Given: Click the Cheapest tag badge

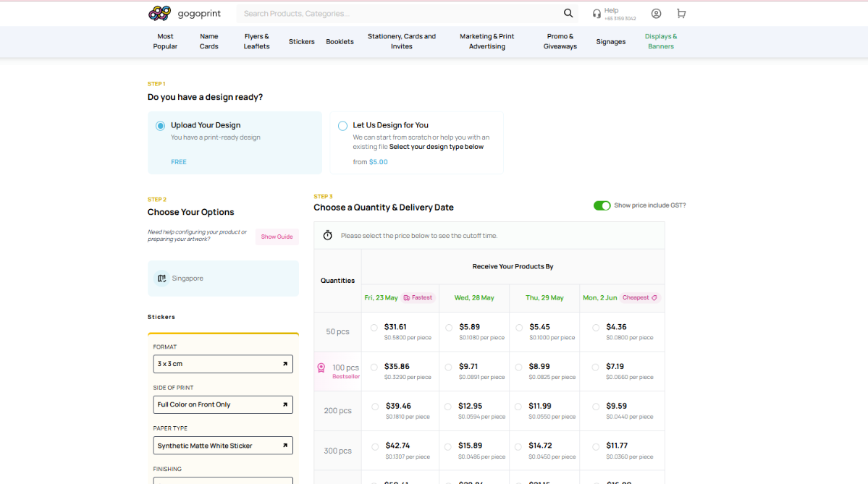Looking at the screenshot, I should coord(639,297).
